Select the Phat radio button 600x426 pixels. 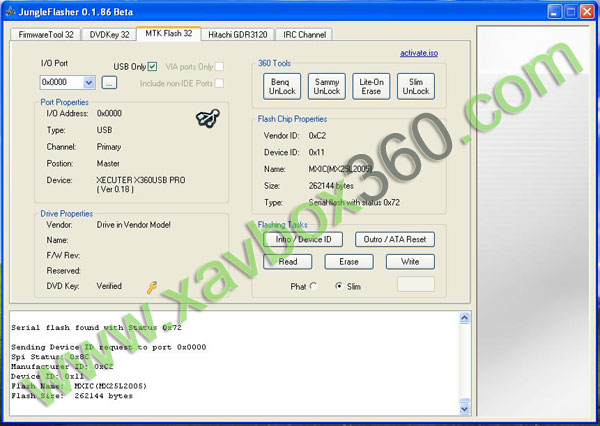click(x=313, y=286)
